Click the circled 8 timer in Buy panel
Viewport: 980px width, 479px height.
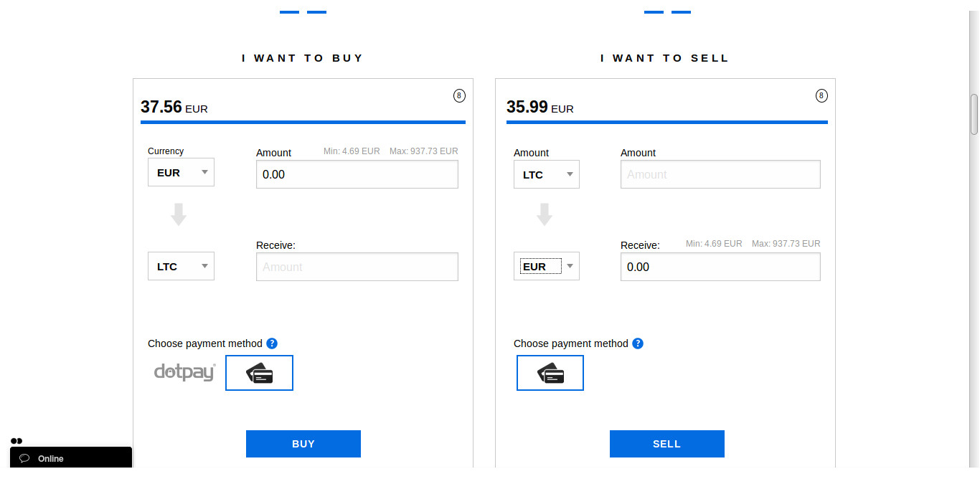[459, 95]
